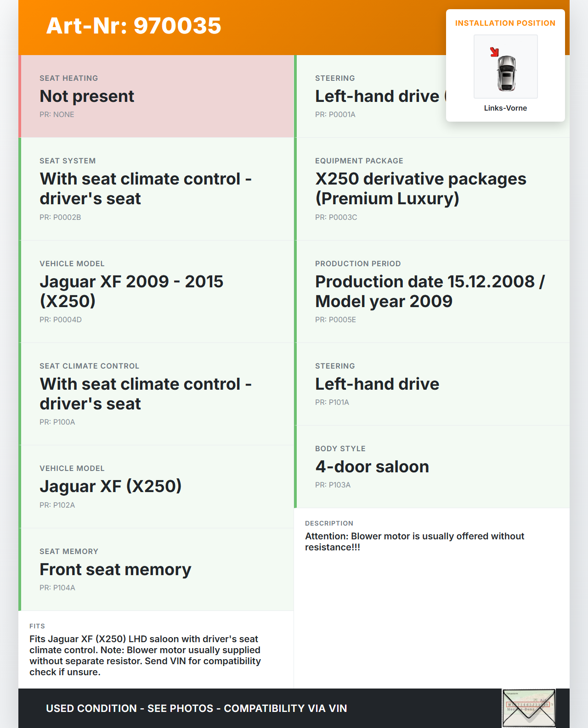Click the X250 derivative packages card

coord(432,189)
